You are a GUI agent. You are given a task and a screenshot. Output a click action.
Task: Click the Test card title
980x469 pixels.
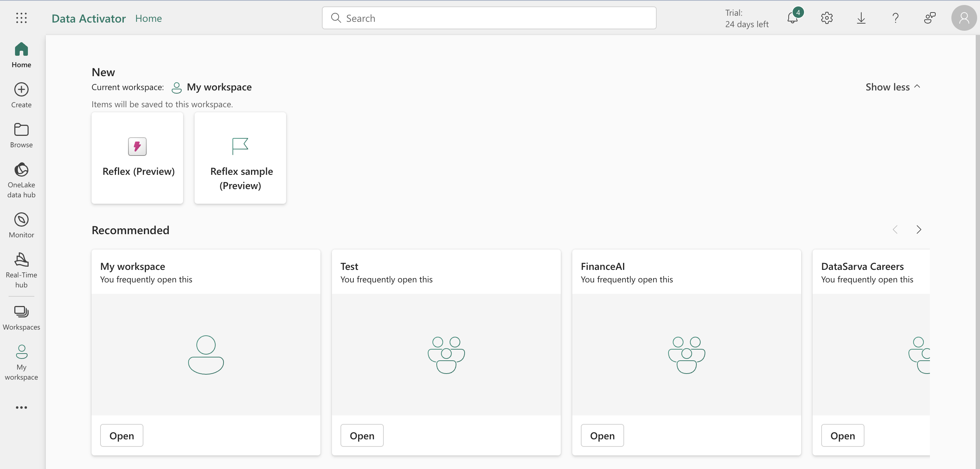pos(349,266)
